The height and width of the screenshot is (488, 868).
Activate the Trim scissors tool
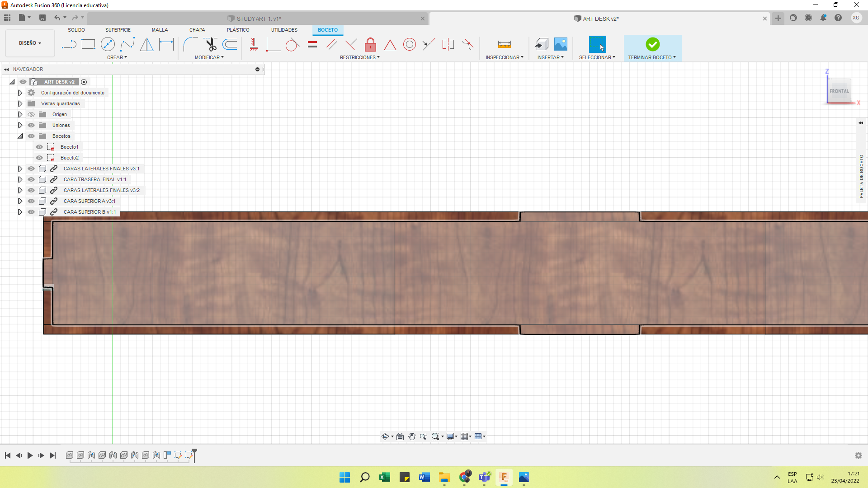pos(211,44)
